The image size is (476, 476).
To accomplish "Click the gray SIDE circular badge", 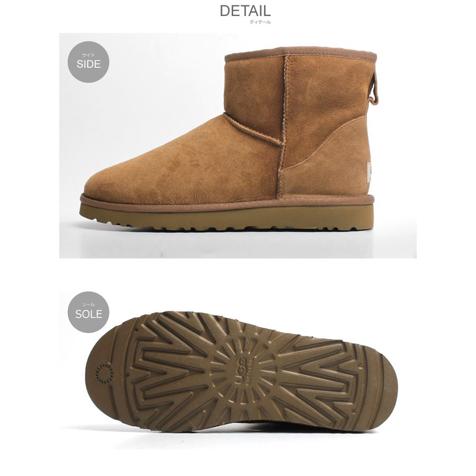I will pos(88,62).
